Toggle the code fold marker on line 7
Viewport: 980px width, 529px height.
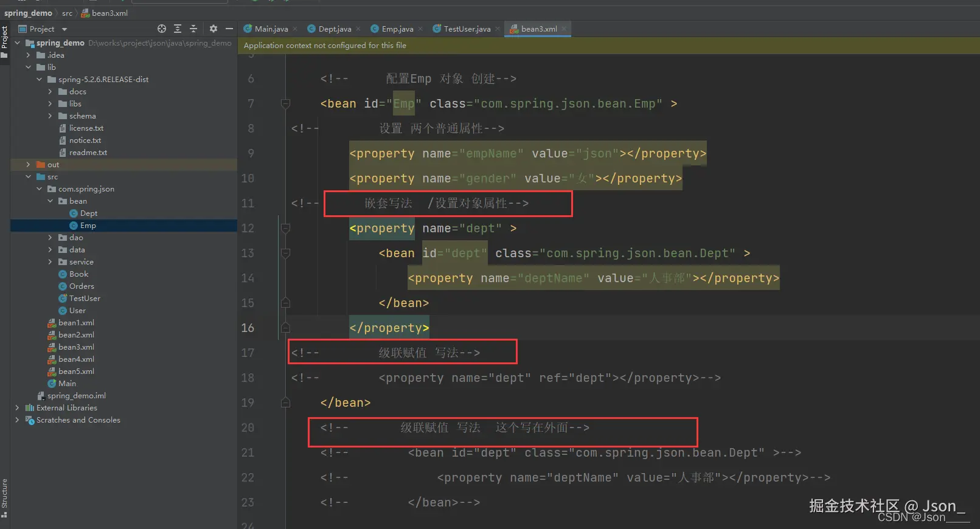point(285,103)
